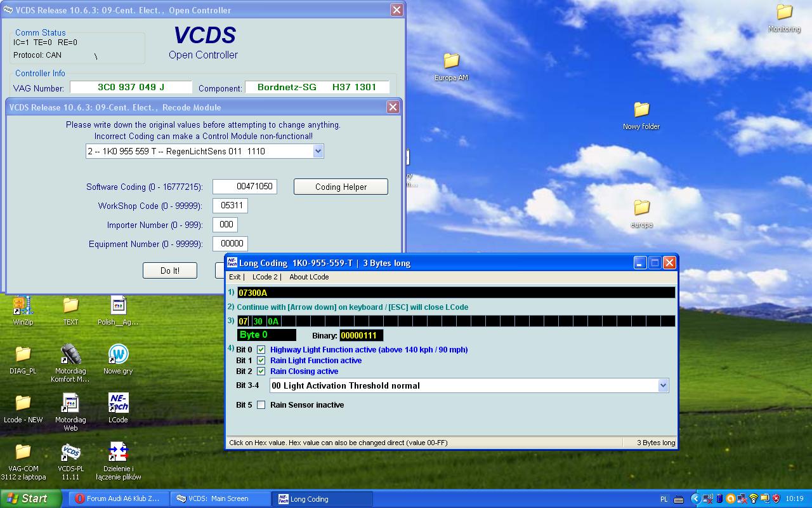Image resolution: width=812 pixels, height=508 pixels.
Task: Click the Importer Number input field
Action: tap(225, 225)
